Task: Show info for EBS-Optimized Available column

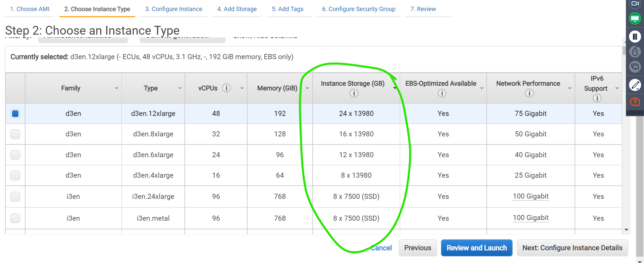Action: point(442,93)
